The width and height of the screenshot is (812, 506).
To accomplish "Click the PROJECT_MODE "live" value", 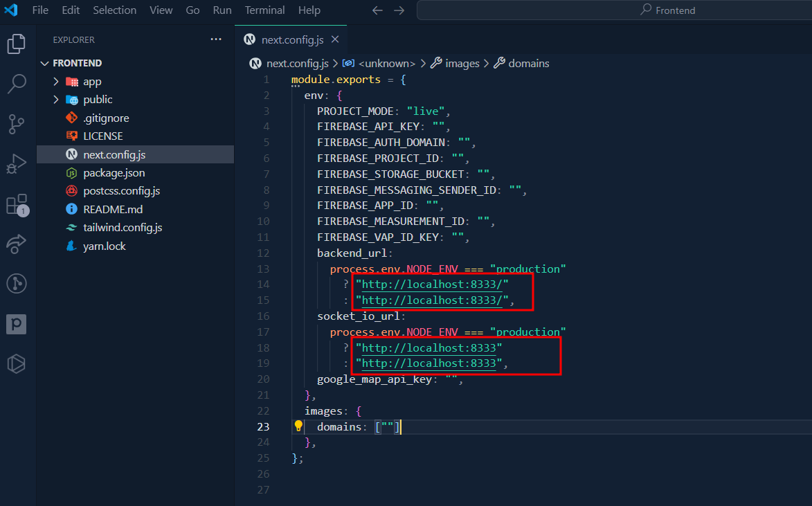I will click(x=426, y=111).
